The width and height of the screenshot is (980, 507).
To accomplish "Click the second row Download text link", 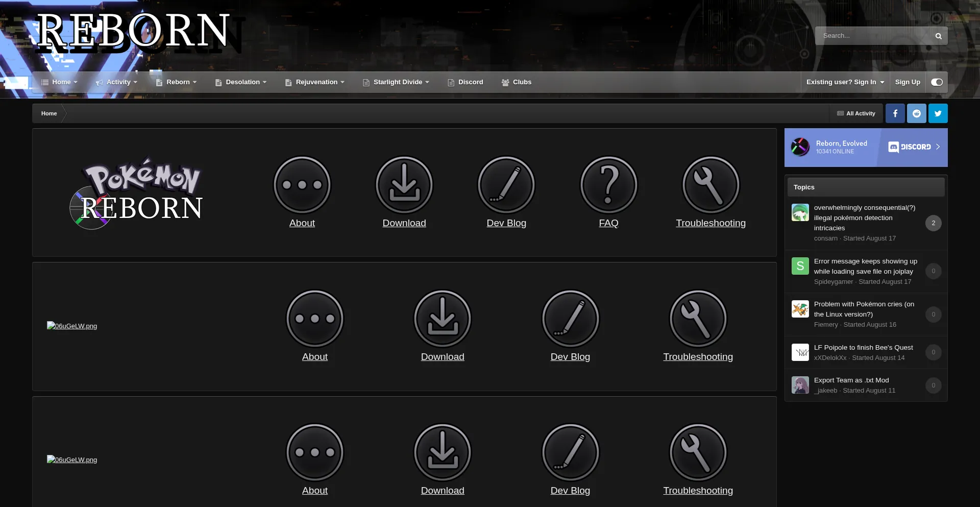I will [x=443, y=357].
